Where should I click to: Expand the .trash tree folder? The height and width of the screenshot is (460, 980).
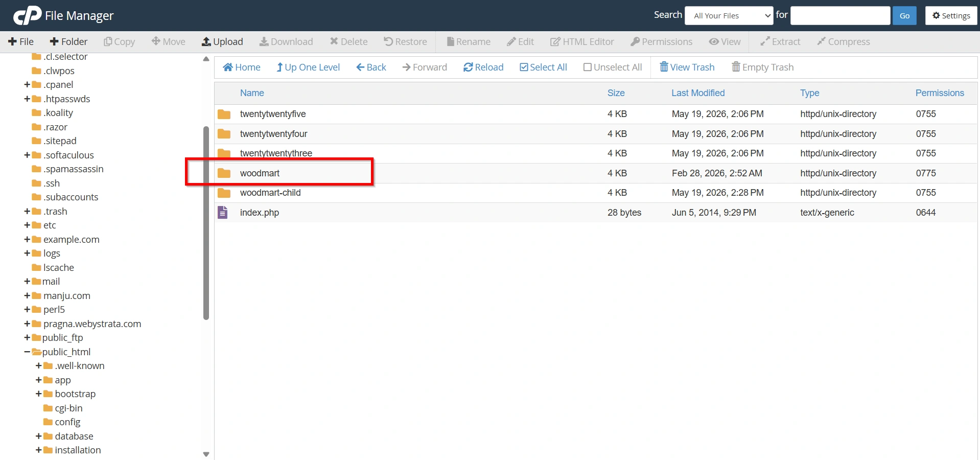coord(27,211)
